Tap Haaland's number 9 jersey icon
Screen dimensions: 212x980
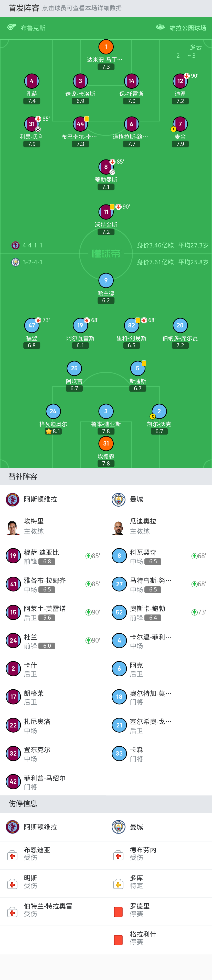tap(106, 280)
